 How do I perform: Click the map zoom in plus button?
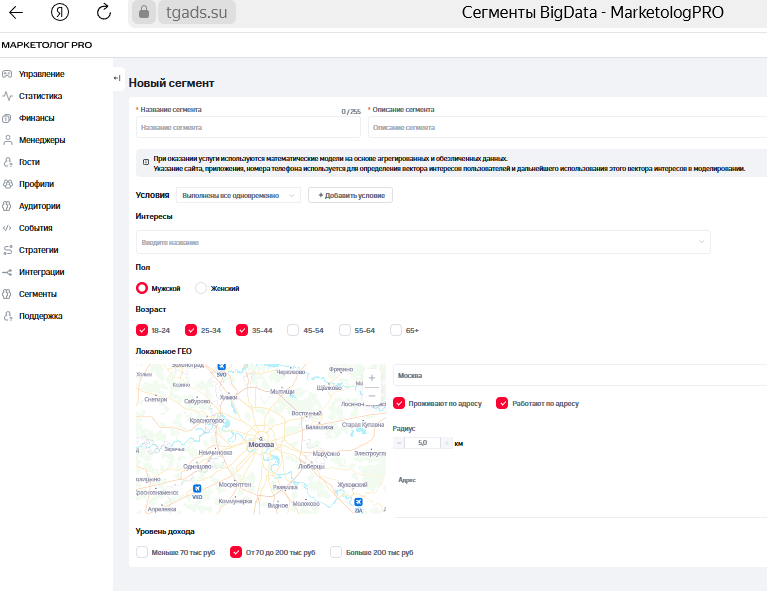tap(372, 378)
